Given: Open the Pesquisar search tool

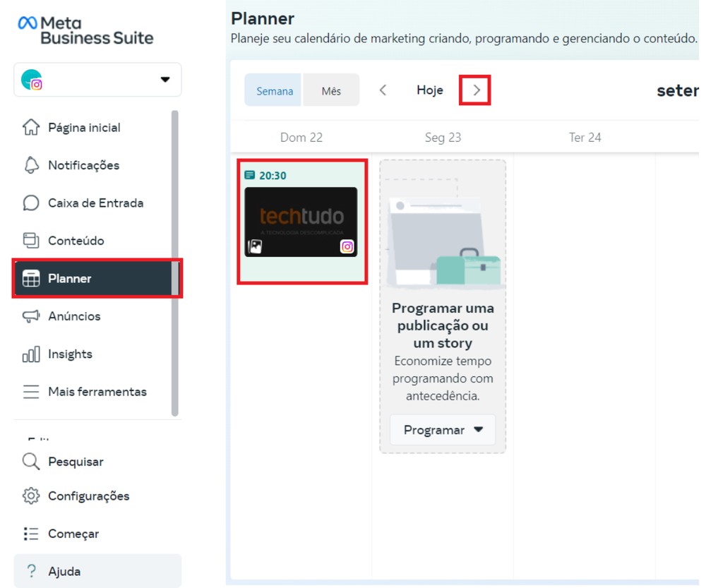Looking at the screenshot, I should click(x=76, y=461).
